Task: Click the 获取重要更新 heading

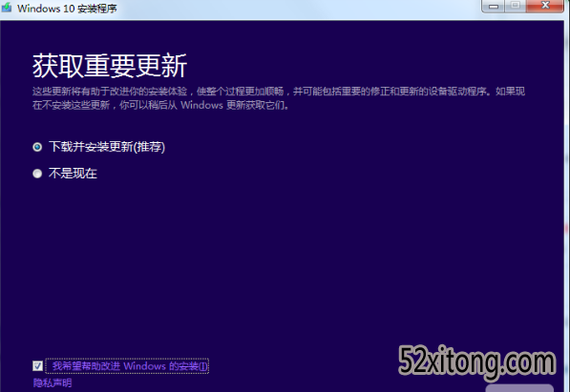Action: click(110, 66)
